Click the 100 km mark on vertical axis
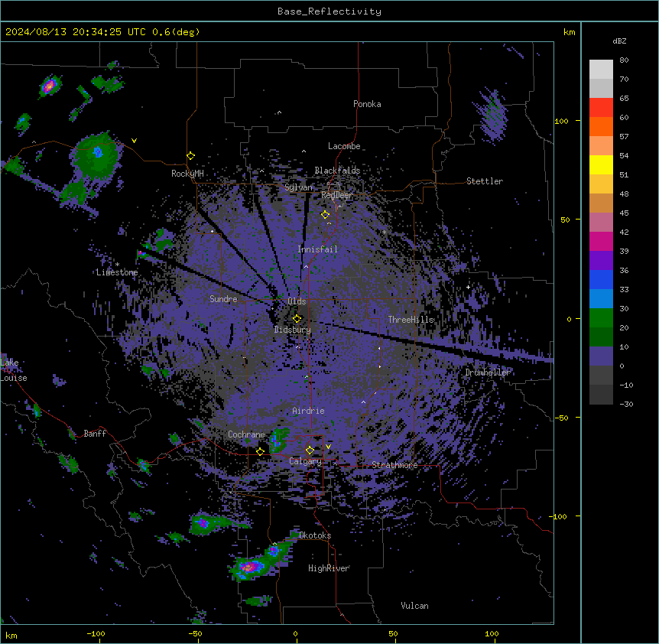This screenshot has width=659, height=644. [x=561, y=122]
